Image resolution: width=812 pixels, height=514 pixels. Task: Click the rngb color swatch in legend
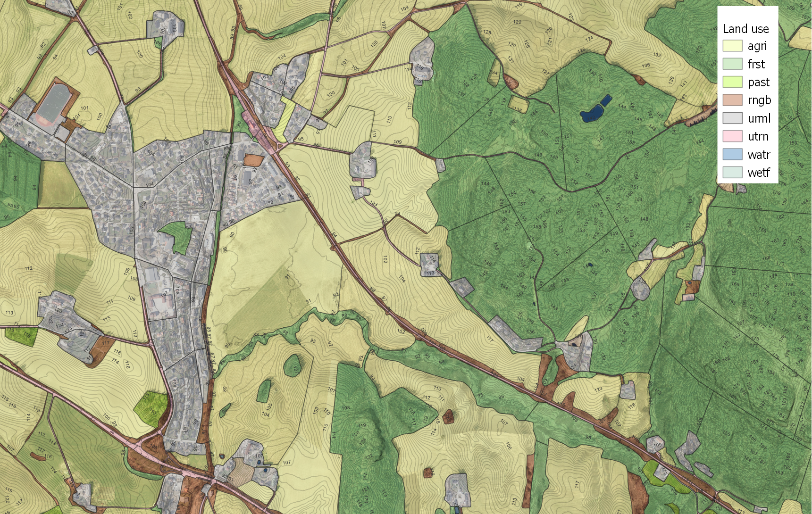point(732,100)
